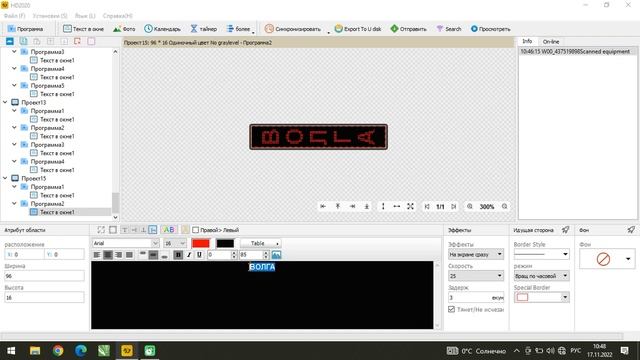This screenshot has height=360, width=640.
Task: Collapse Программа1 under Проект15
Action: click(x=14, y=187)
